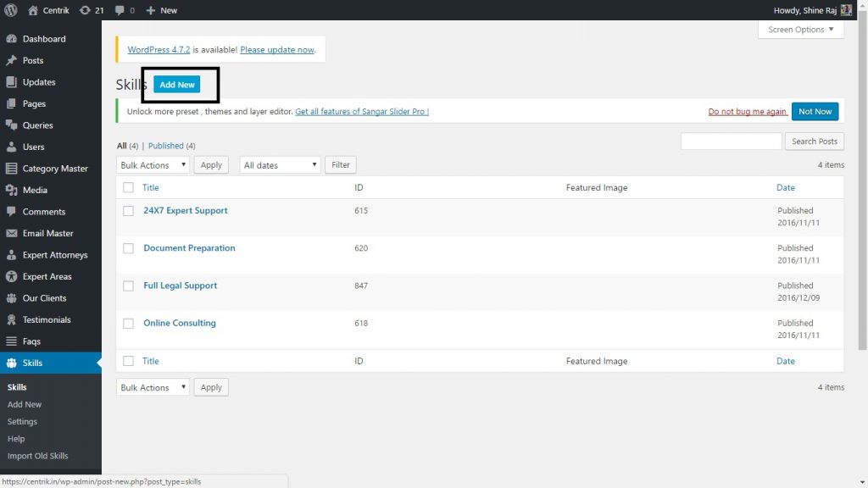The image size is (868, 488).
Task: Open the updates icon showing 21
Action: 84,10
